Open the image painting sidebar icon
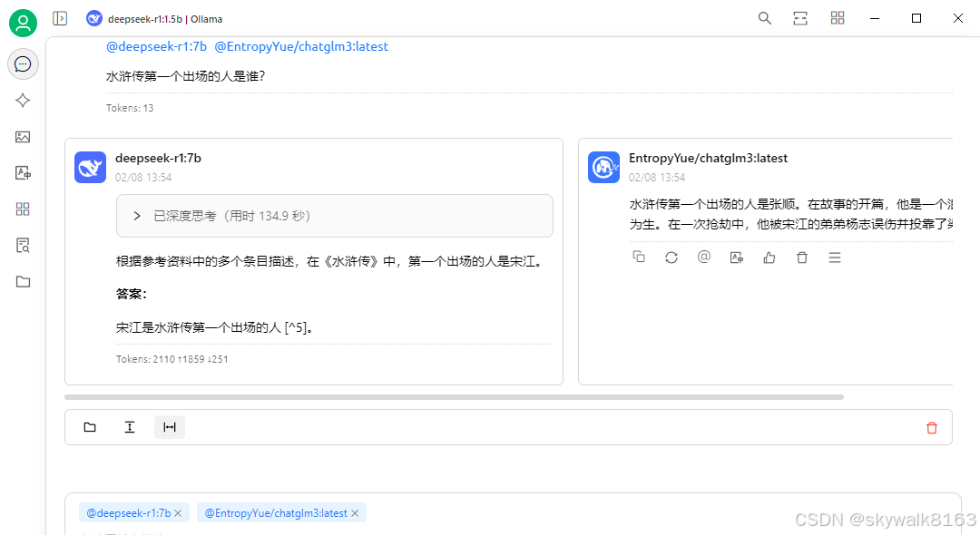980x535 pixels. (x=23, y=137)
